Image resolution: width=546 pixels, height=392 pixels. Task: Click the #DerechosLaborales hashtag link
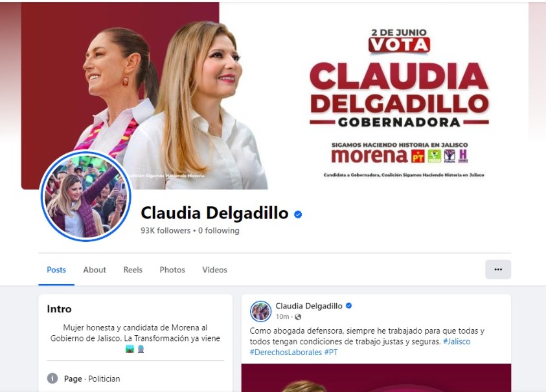tap(286, 353)
